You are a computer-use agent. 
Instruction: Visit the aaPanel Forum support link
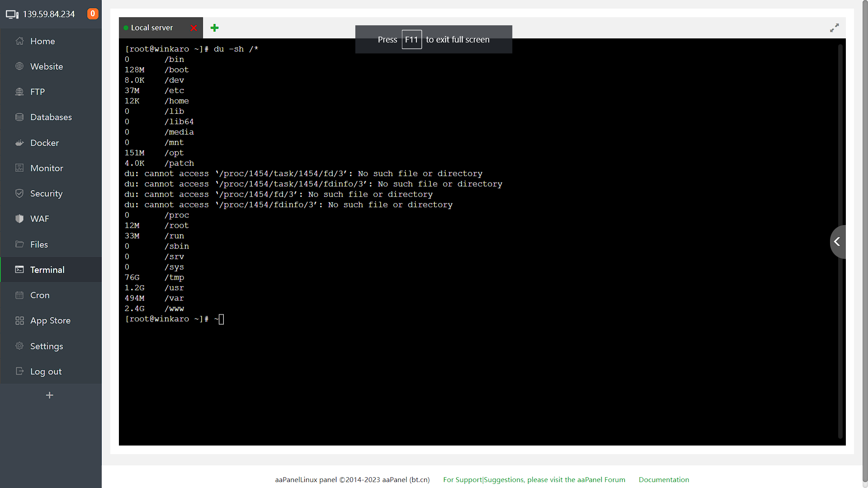534,479
